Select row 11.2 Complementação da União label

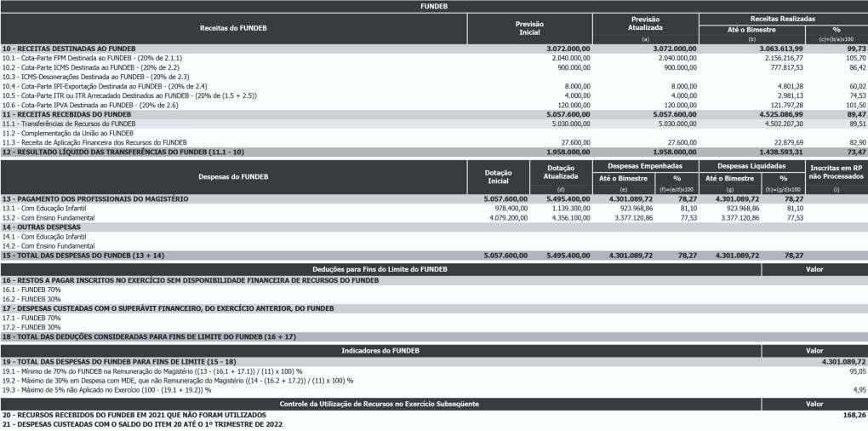(67, 133)
